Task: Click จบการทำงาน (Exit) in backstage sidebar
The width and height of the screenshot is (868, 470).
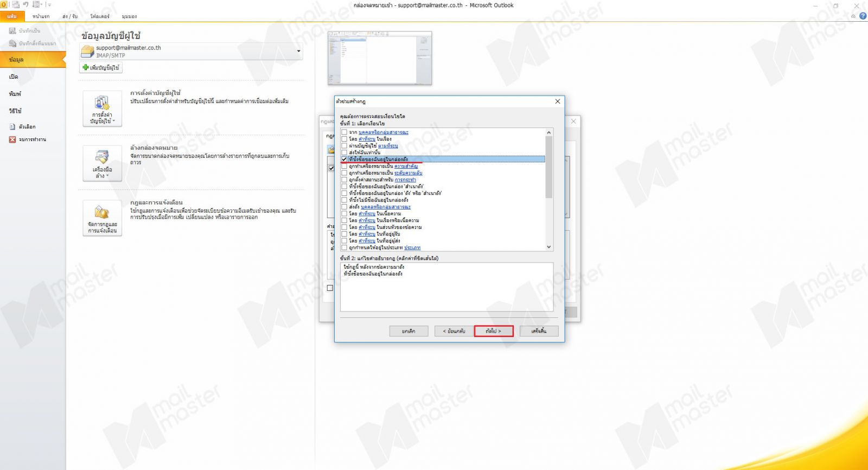Action: coord(28,139)
